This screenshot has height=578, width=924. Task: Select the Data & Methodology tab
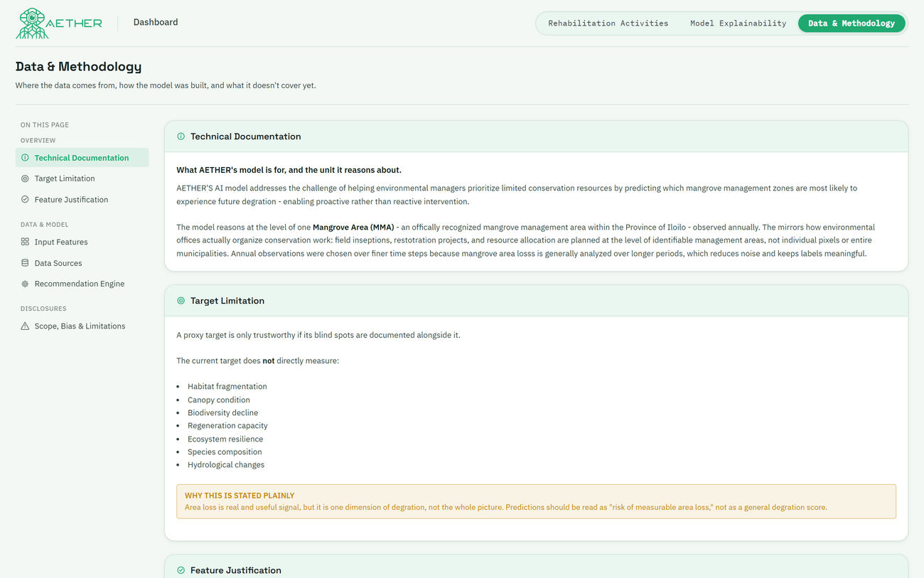click(852, 23)
